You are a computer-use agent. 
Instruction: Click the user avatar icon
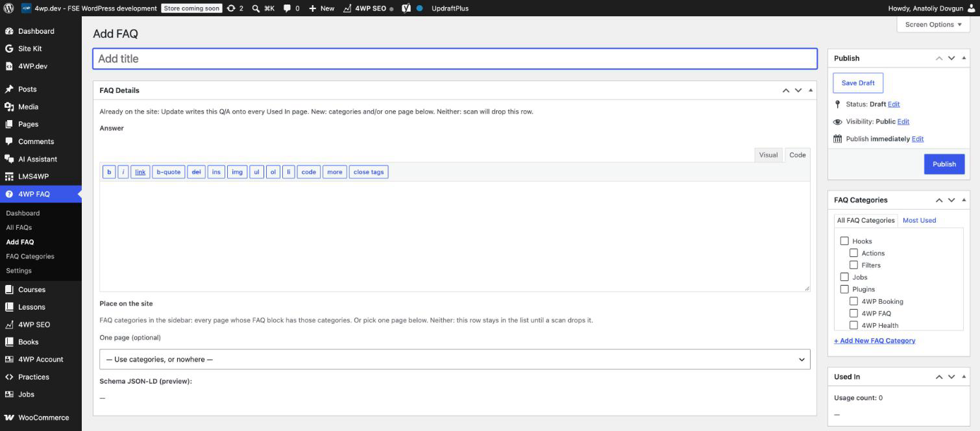click(971, 8)
